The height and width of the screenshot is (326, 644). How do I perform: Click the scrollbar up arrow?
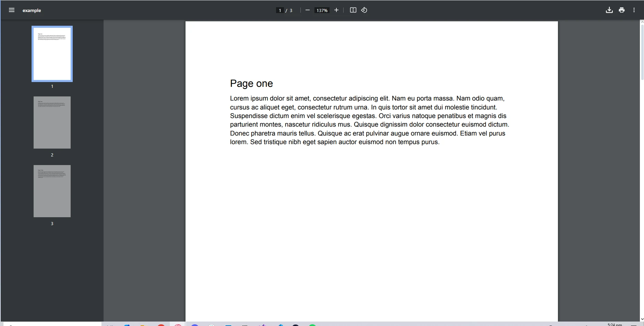coord(642,22)
